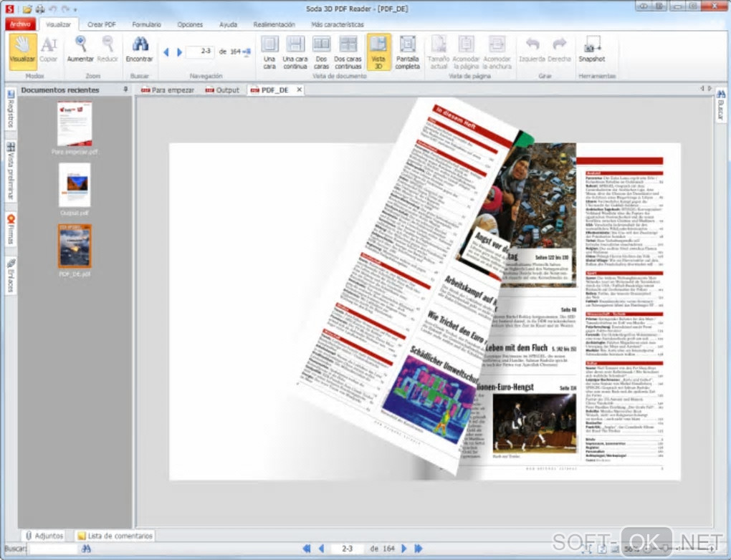Open the Archivo menu button

coord(19,24)
